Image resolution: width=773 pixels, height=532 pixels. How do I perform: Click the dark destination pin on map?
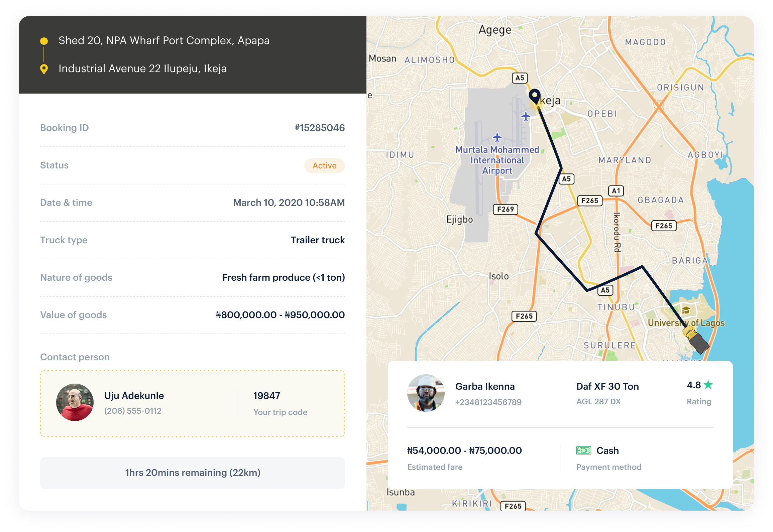click(x=534, y=96)
